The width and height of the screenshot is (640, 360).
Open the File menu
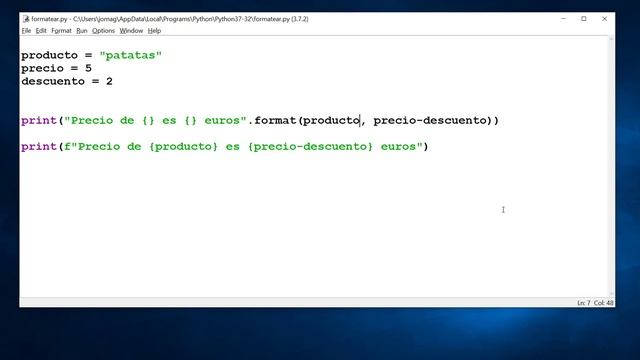click(x=26, y=31)
